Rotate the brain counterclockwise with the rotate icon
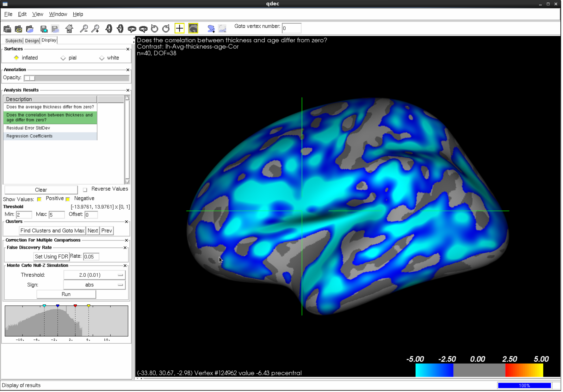The width and height of the screenshot is (563, 392). [x=154, y=28]
